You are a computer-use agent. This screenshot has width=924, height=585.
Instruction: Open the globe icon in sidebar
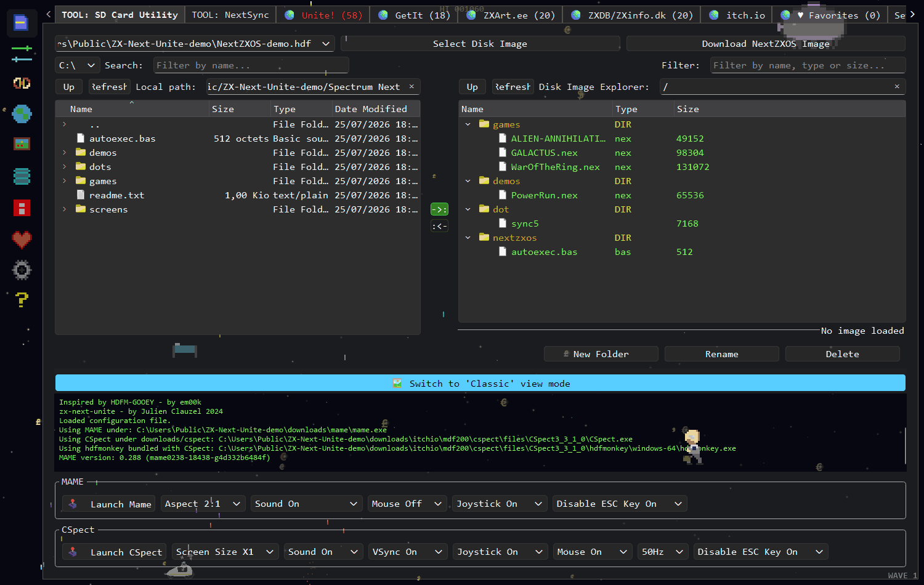tap(22, 114)
